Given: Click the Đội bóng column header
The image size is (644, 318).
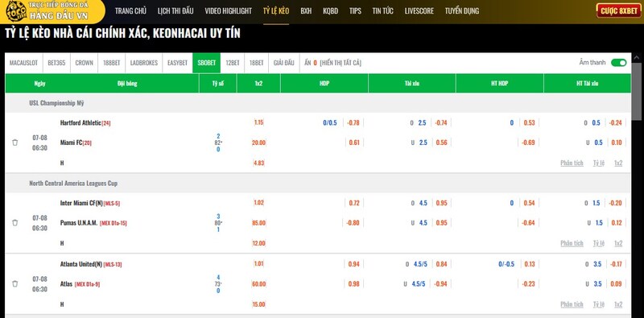Looking at the screenshot, I should pos(127,84).
